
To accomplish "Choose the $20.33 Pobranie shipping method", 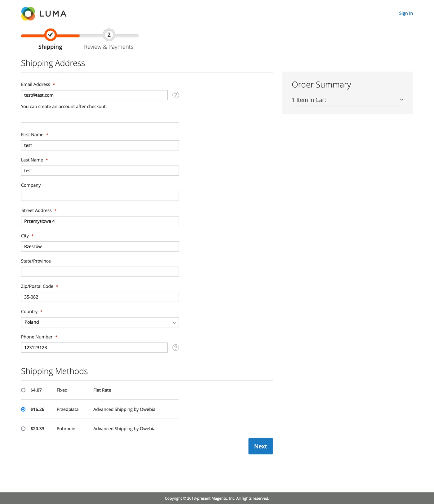I will (23, 429).
